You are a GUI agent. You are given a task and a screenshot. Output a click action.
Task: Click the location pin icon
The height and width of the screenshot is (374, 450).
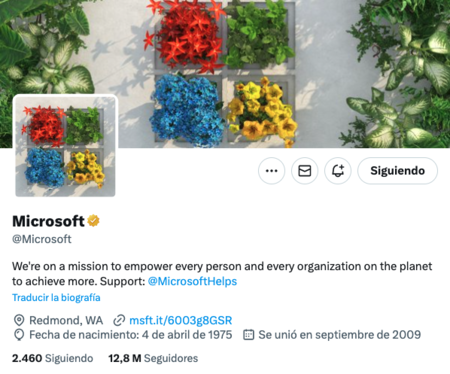click(19, 320)
